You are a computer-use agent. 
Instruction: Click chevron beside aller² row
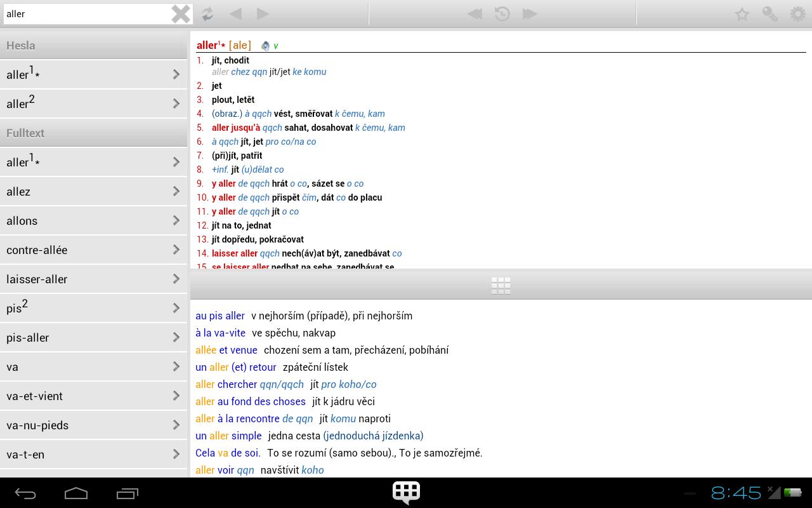coord(176,104)
